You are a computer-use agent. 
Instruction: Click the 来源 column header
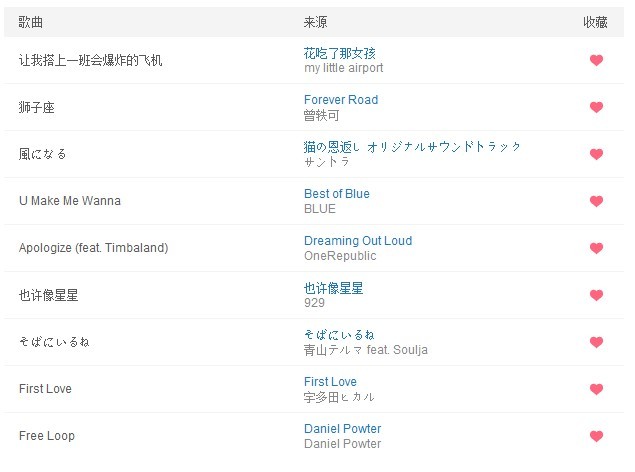pos(316,22)
